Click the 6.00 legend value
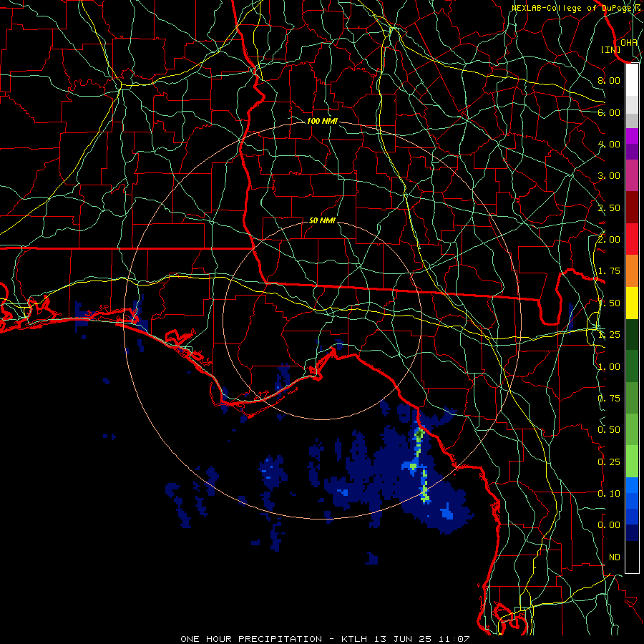This screenshot has width=644, height=644. pyautogui.click(x=609, y=112)
